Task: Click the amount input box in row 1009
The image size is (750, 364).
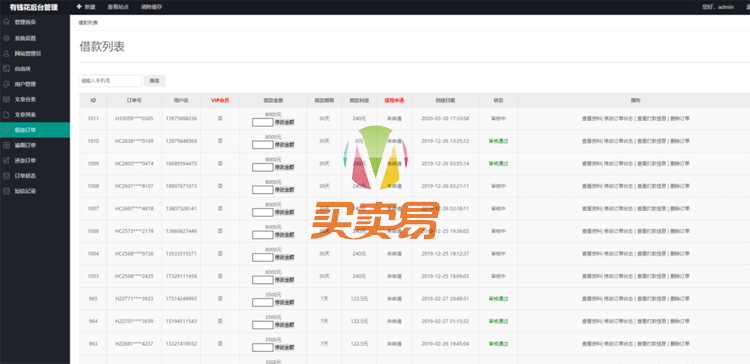Action: coord(263,167)
